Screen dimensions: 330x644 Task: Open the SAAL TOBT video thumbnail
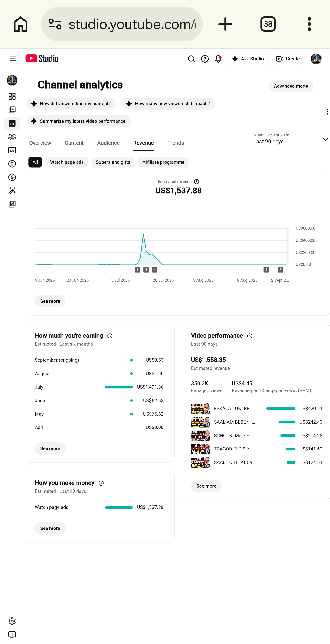200,462
